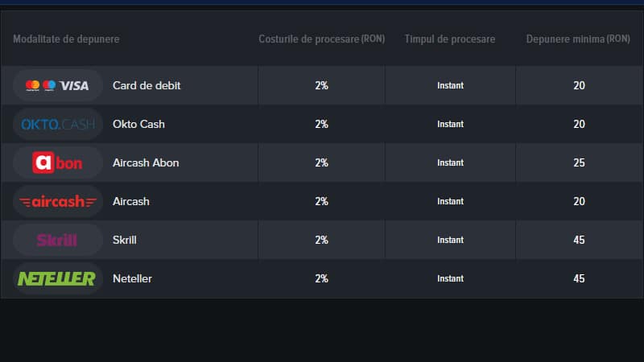Click the Card de debit label

147,85
